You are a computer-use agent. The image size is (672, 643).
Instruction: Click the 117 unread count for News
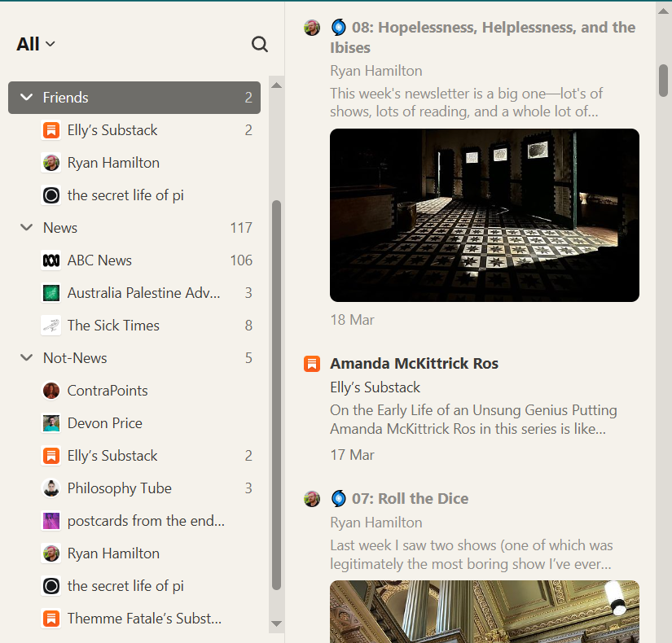[241, 228]
